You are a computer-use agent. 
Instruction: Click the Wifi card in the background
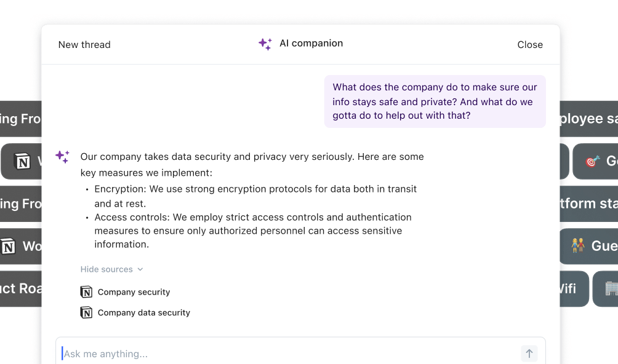click(574, 288)
